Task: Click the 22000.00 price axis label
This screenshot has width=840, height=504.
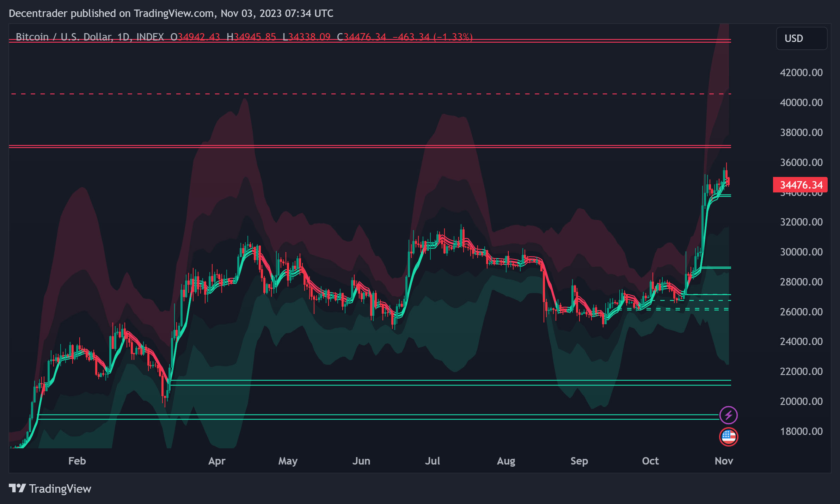Action: click(x=801, y=371)
